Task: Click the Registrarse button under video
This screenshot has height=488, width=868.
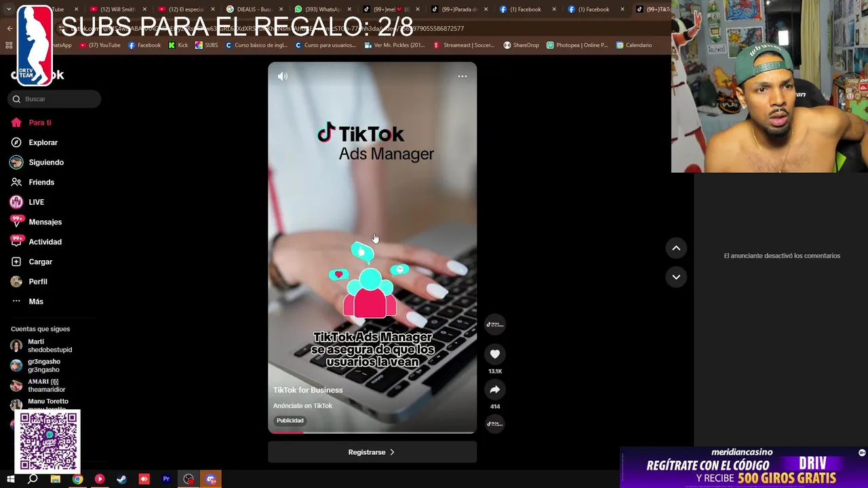Action: (x=372, y=452)
